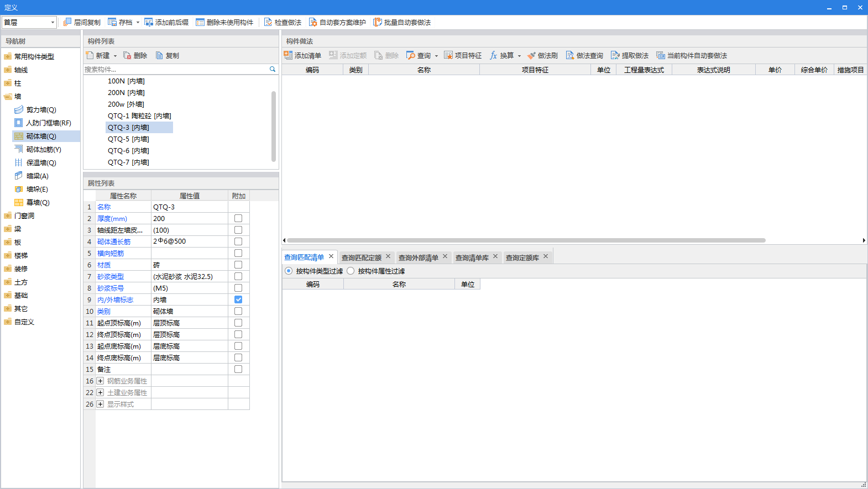Click the horizontal scrollbar in 构件做法
Screen dimensions: 868x489
[526, 240]
